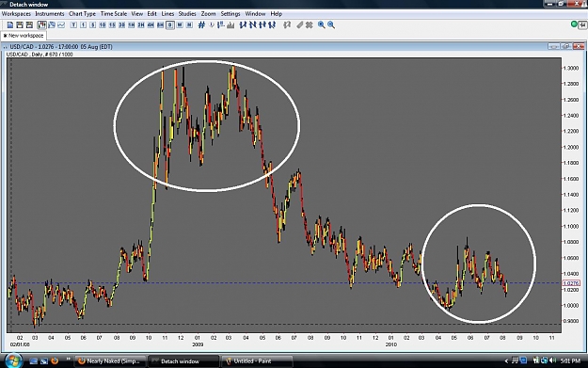Click the Firefox quick launch icon
Viewport: 588px width, 368px height.
pyautogui.click(x=55, y=360)
